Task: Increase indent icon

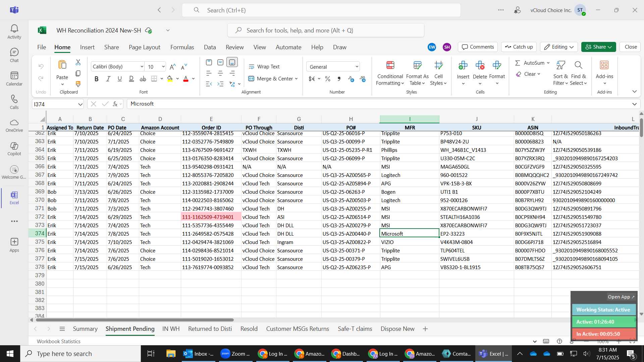Action: coord(220,84)
